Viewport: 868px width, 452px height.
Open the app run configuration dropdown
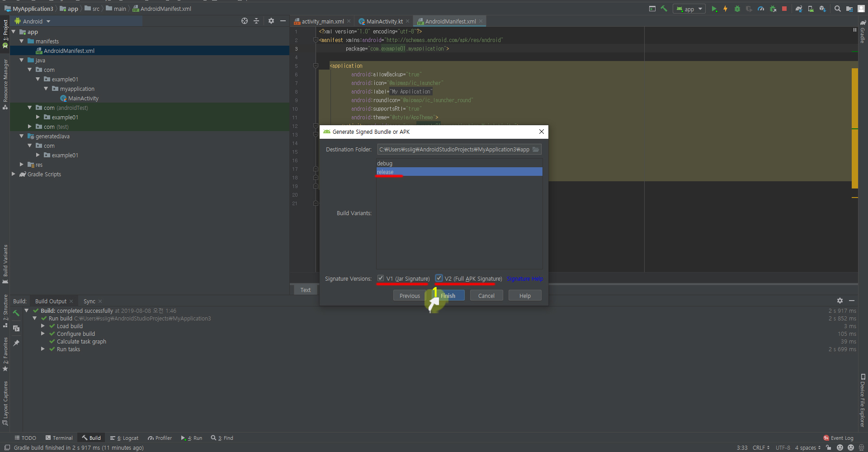pos(689,9)
